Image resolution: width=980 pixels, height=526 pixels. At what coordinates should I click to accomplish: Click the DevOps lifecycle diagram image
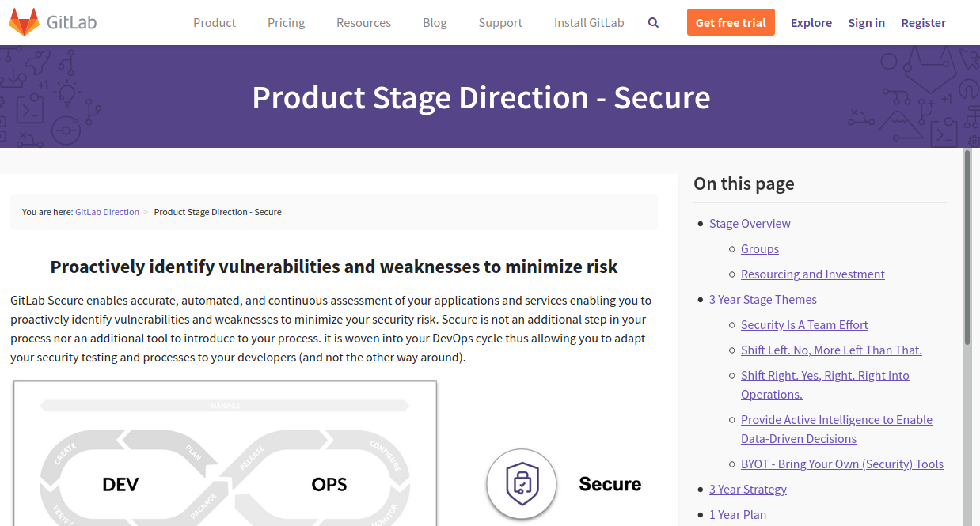tap(225, 454)
